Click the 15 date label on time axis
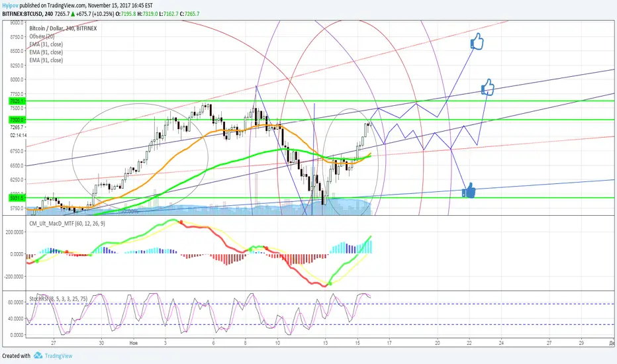The height and width of the screenshot is (364, 617). (x=357, y=343)
